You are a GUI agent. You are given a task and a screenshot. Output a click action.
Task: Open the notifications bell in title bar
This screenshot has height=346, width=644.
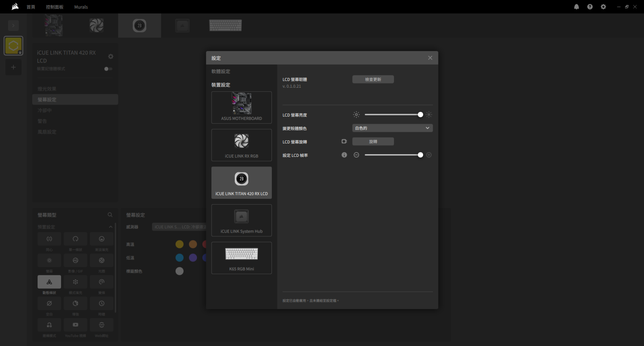pos(576,7)
